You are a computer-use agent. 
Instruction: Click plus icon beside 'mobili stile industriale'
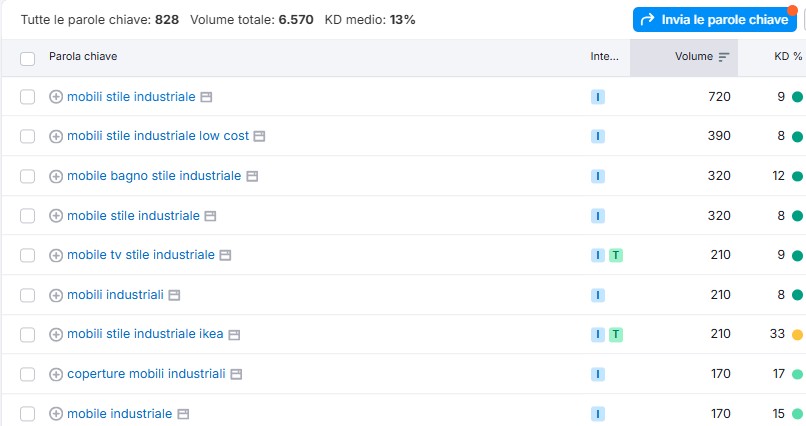56,97
